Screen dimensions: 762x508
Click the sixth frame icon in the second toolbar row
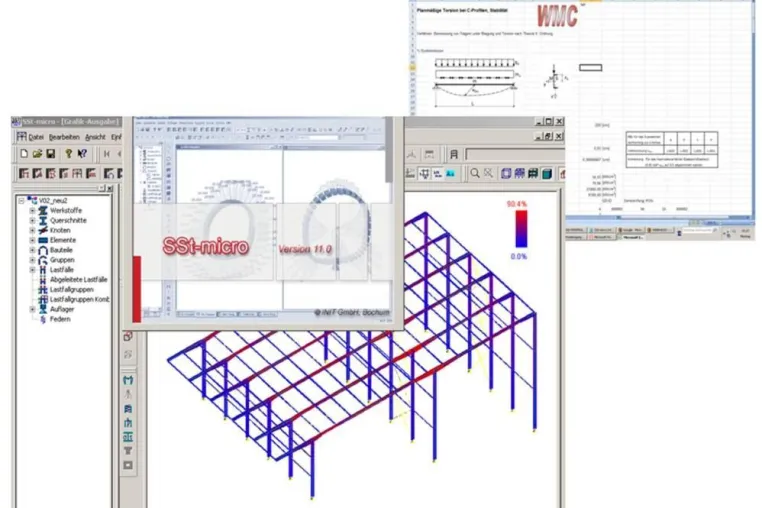click(91, 173)
